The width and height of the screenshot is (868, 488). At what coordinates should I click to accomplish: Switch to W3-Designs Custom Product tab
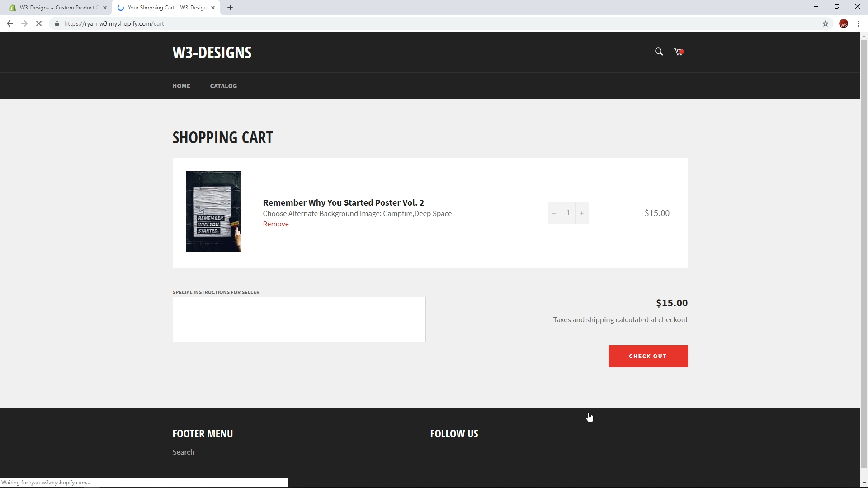pyautogui.click(x=57, y=8)
